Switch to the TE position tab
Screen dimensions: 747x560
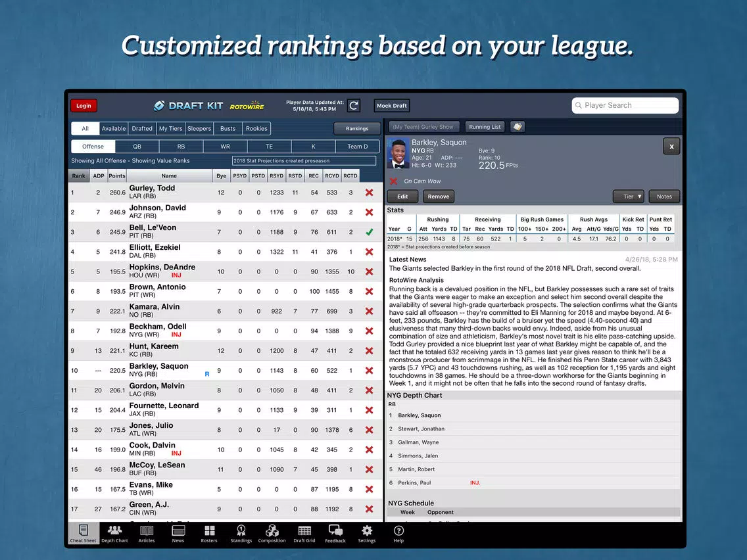tap(269, 147)
